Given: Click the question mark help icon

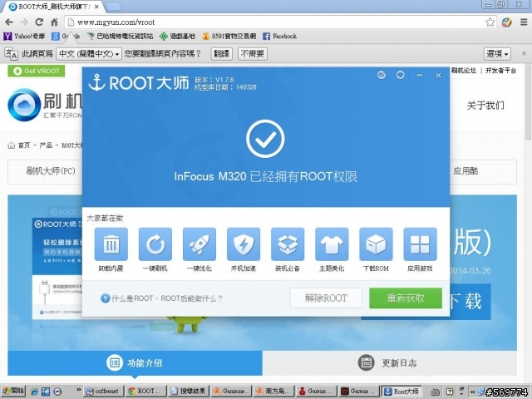Looking at the screenshot, I should [105, 298].
